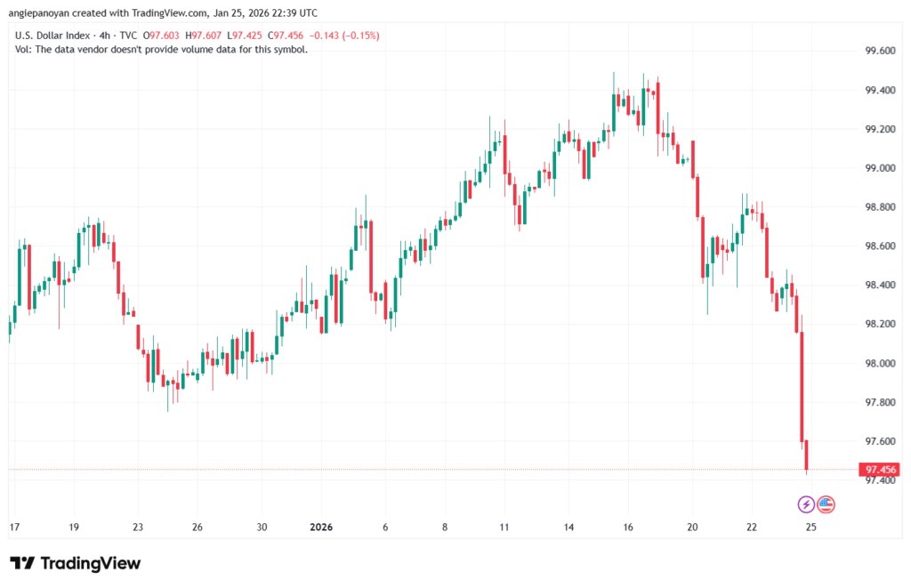
Task: Click the 25 date label on time axis
Action: point(811,527)
